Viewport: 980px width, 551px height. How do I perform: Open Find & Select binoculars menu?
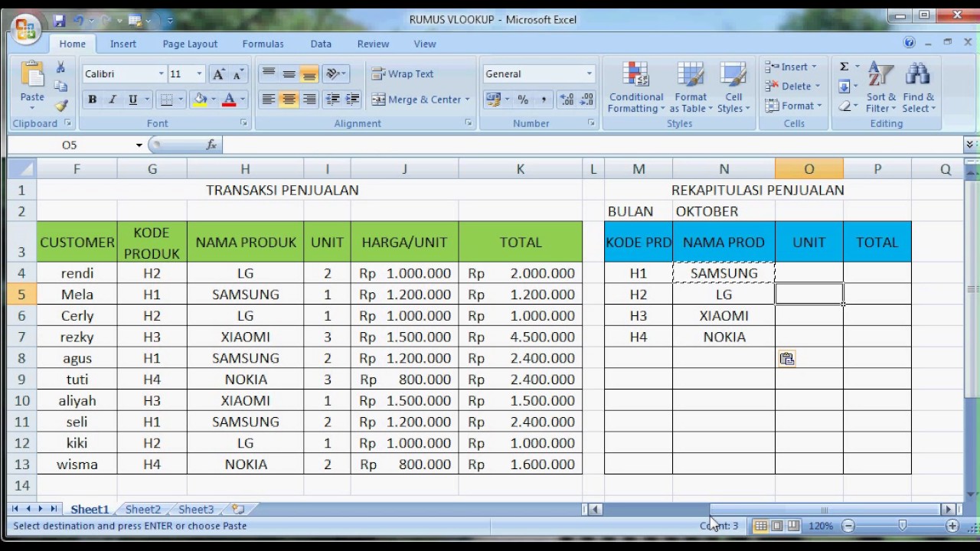(x=918, y=87)
